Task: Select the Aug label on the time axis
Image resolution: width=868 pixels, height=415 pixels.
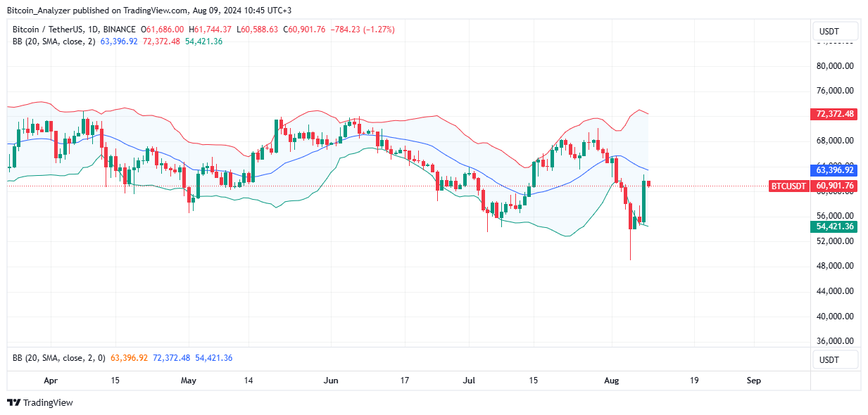Action: pyautogui.click(x=611, y=381)
